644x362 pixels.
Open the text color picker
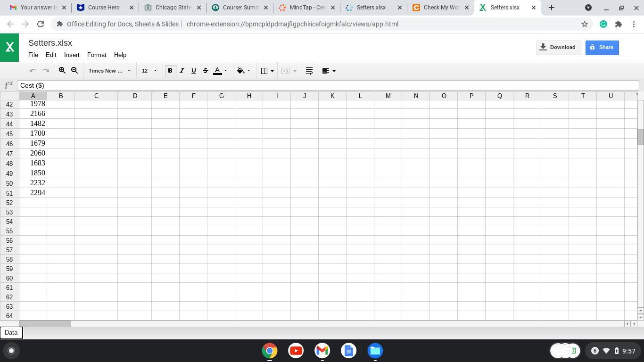point(220,71)
